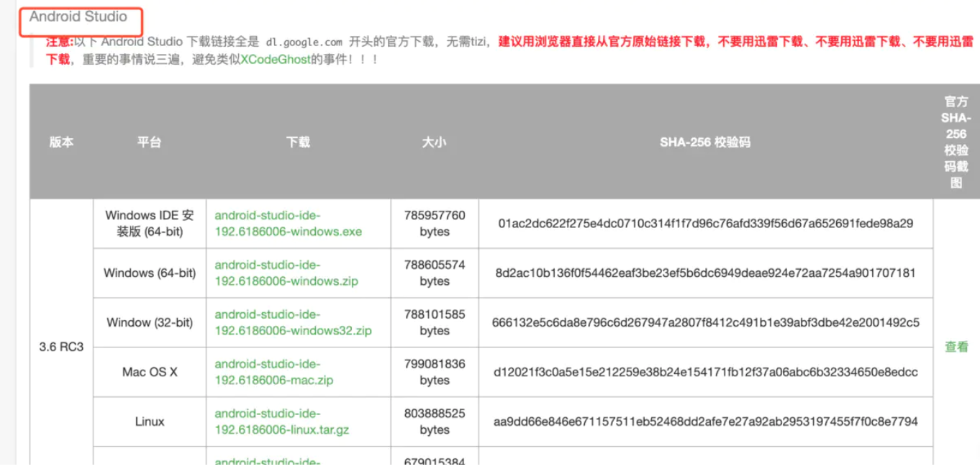Select the red 建议用浏览器直接从官方原始链接下载 warning text
The height and width of the screenshot is (469, 980).
(602, 42)
